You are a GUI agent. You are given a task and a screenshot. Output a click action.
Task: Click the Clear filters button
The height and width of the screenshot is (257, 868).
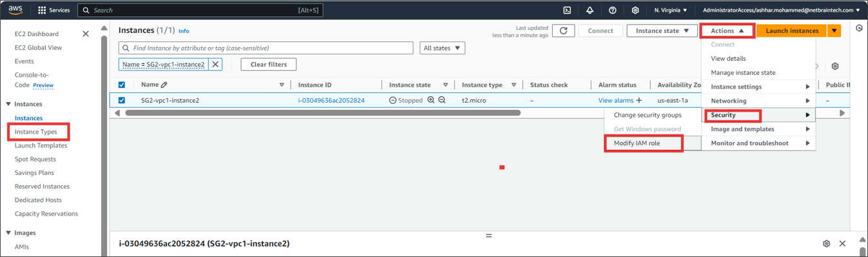[x=268, y=65]
